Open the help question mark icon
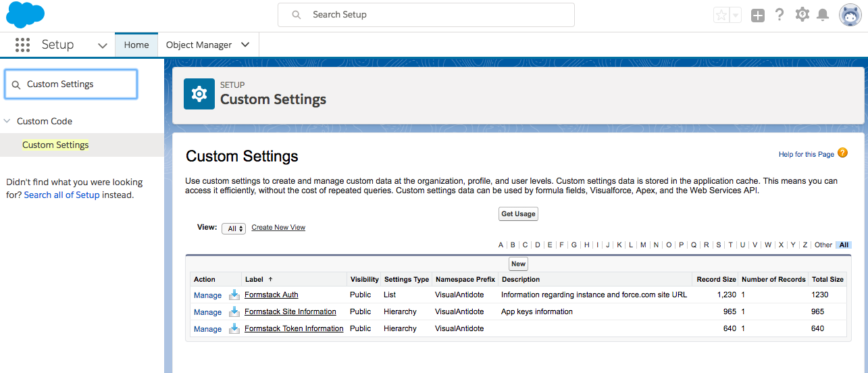The image size is (868, 373). pos(780,15)
